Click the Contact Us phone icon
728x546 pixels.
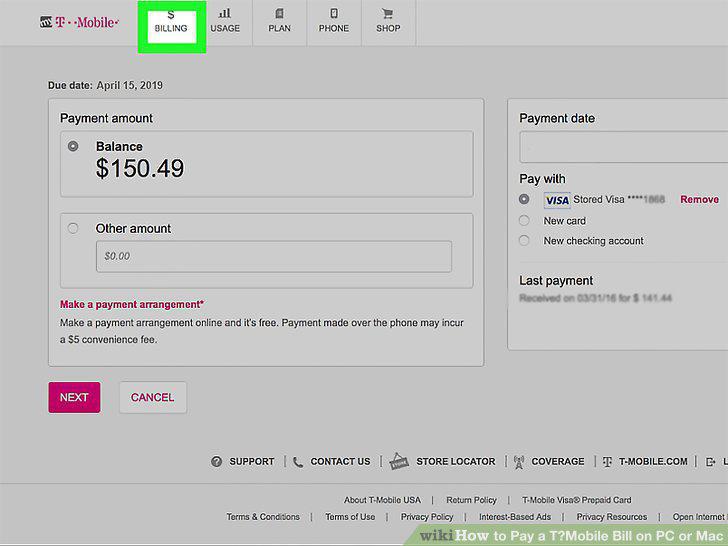point(298,462)
